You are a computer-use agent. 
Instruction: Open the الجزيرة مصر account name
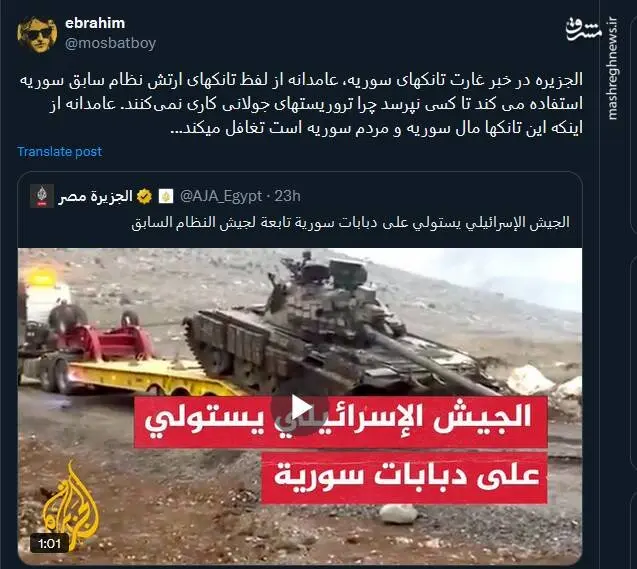[95, 197]
